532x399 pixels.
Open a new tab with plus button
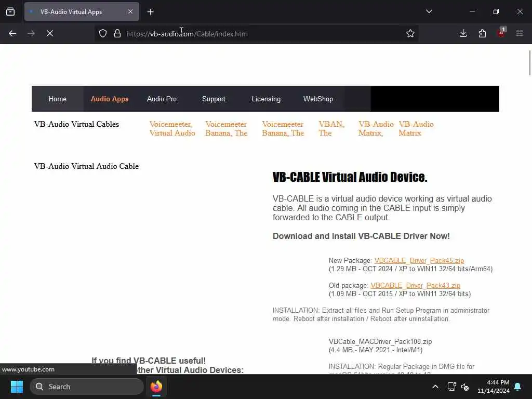point(150,12)
